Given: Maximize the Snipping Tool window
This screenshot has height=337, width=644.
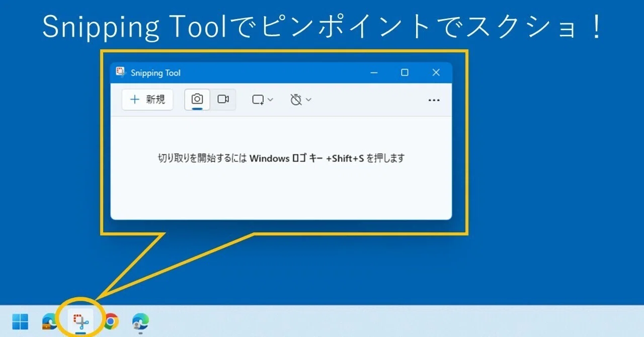Looking at the screenshot, I should pyautogui.click(x=405, y=73).
